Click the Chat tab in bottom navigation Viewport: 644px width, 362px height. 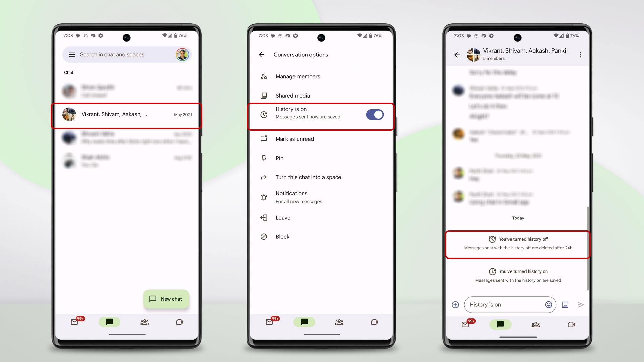pos(109,322)
